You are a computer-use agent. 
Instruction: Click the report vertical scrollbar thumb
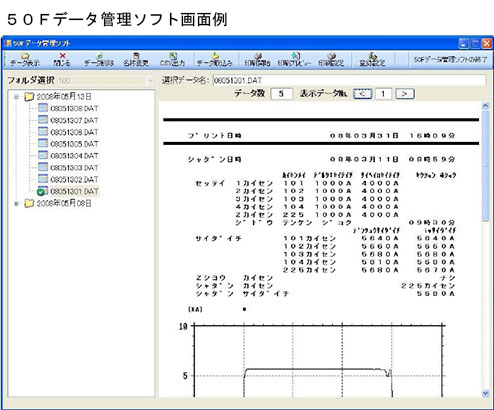coord(485,166)
